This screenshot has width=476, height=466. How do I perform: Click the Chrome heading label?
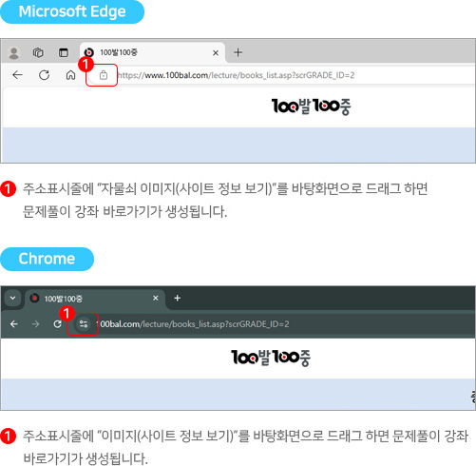tap(47, 259)
